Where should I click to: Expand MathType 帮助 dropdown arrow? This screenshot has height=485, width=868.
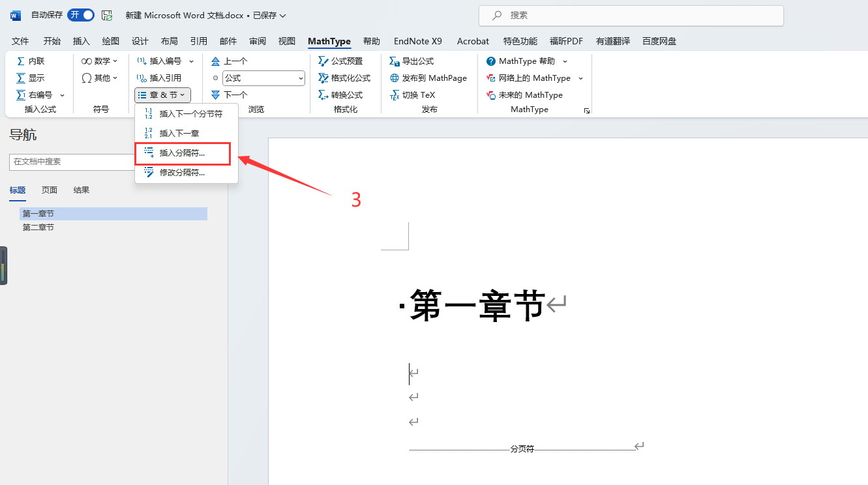565,61
